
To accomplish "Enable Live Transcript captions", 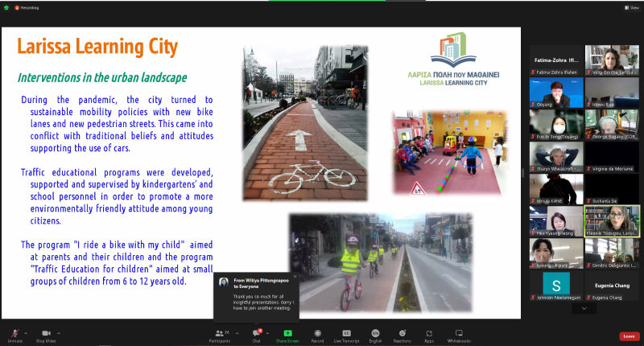I will point(347,333).
